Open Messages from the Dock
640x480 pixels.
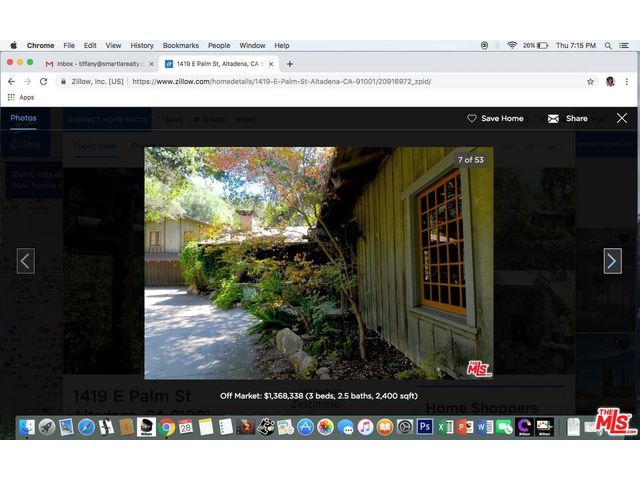(x=345, y=427)
